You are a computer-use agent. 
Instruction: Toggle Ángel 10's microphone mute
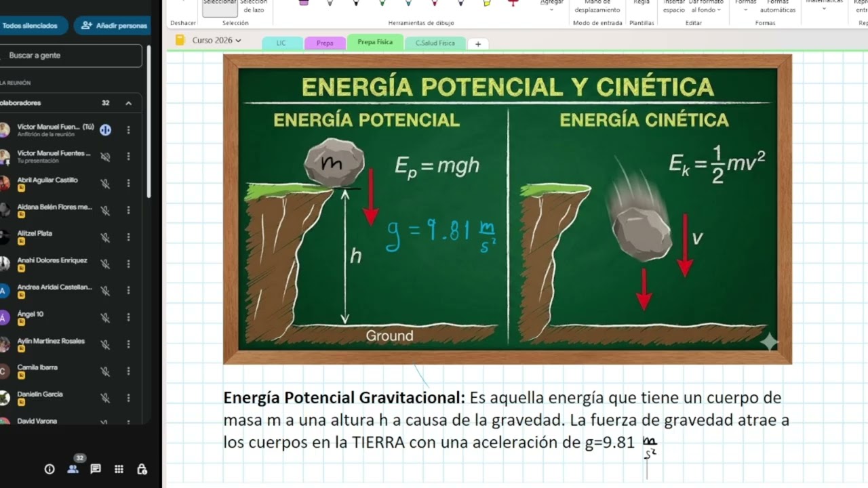105,318
